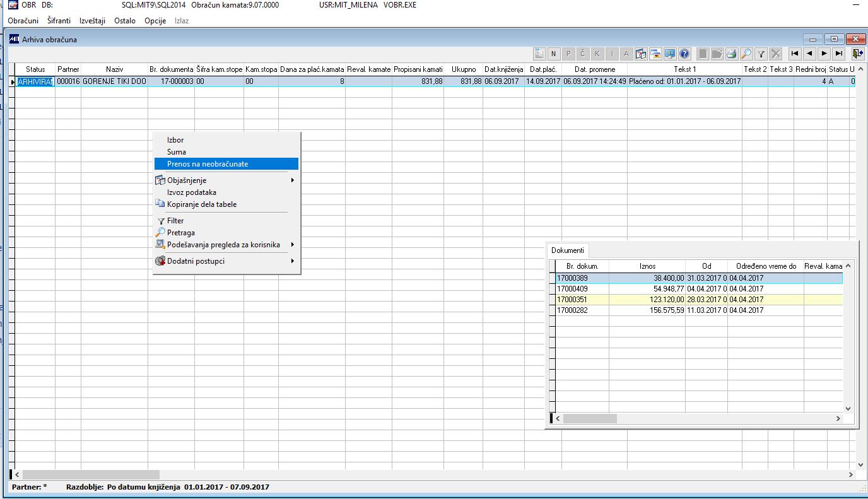Viewport: 868px width, 499px height.
Task: Click the K toolbar letter button
Action: pyautogui.click(x=597, y=54)
